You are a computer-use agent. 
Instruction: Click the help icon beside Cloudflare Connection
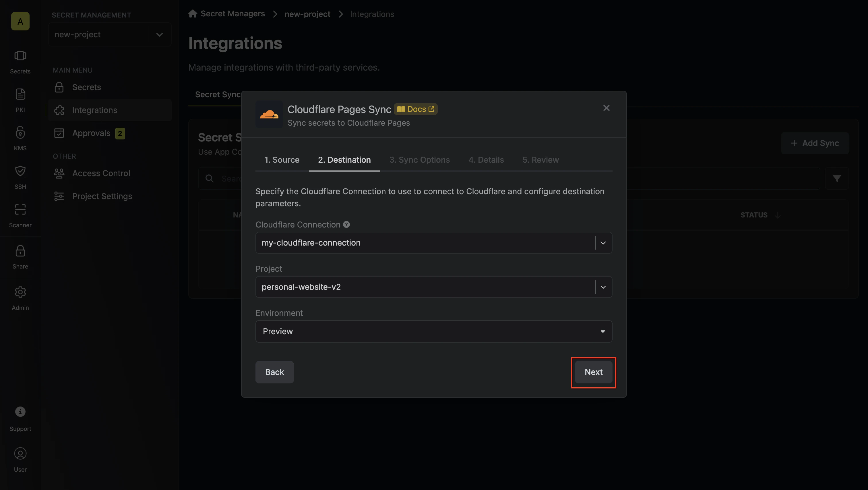346,224
